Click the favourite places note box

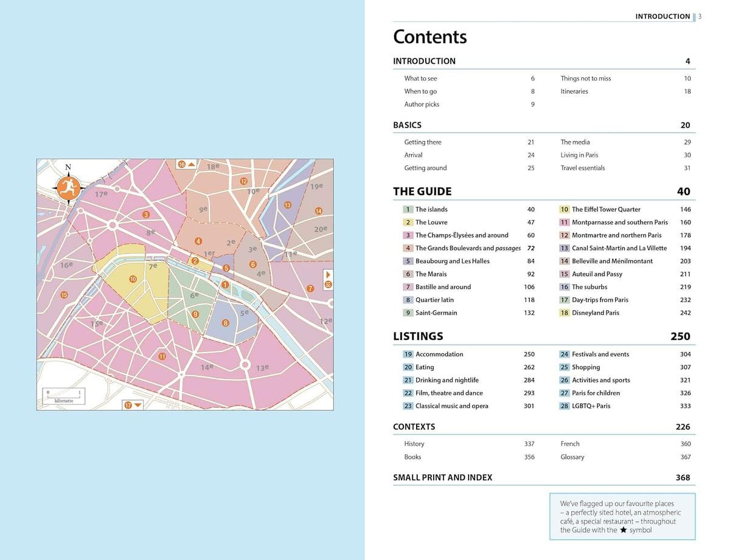click(x=622, y=517)
